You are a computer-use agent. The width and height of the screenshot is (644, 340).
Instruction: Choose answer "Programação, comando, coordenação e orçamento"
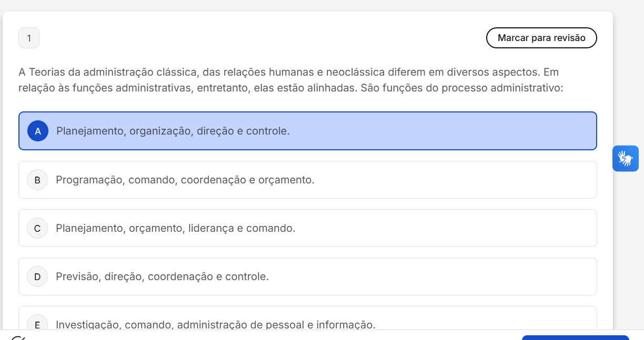coord(185,180)
